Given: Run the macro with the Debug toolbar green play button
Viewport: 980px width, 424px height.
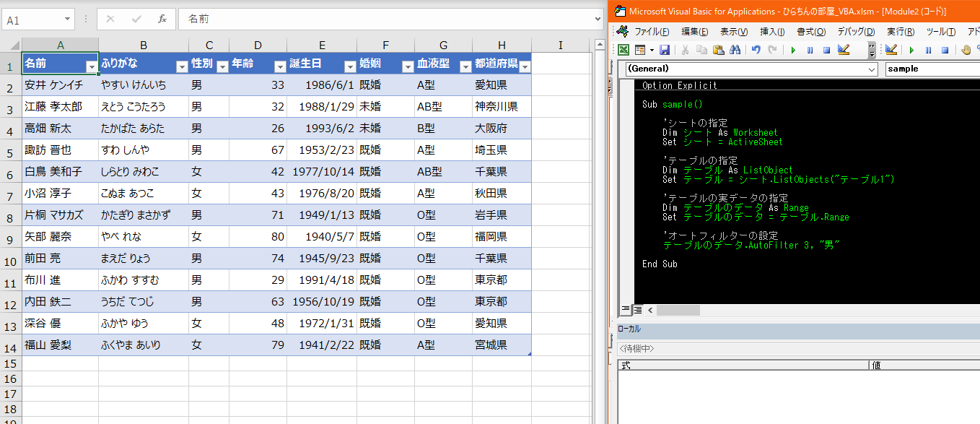Looking at the screenshot, I should [911, 50].
